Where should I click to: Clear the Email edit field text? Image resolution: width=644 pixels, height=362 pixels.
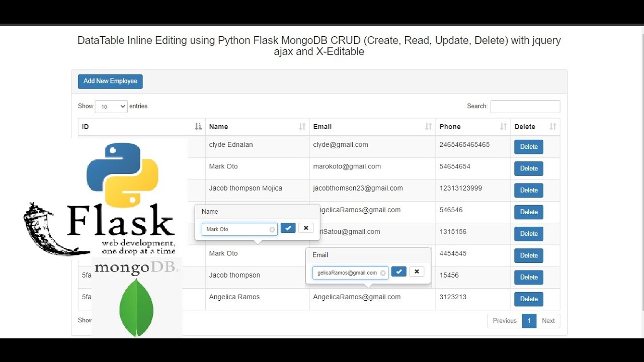pyautogui.click(x=383, y=273)
